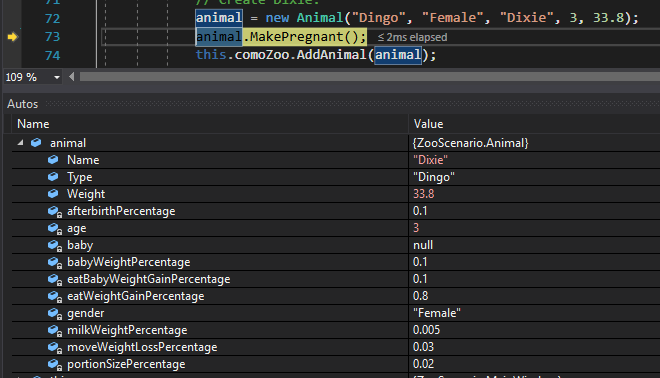660x378 pixels.
Task: Click line number 73 in gutter
Action: click(52, 37)
